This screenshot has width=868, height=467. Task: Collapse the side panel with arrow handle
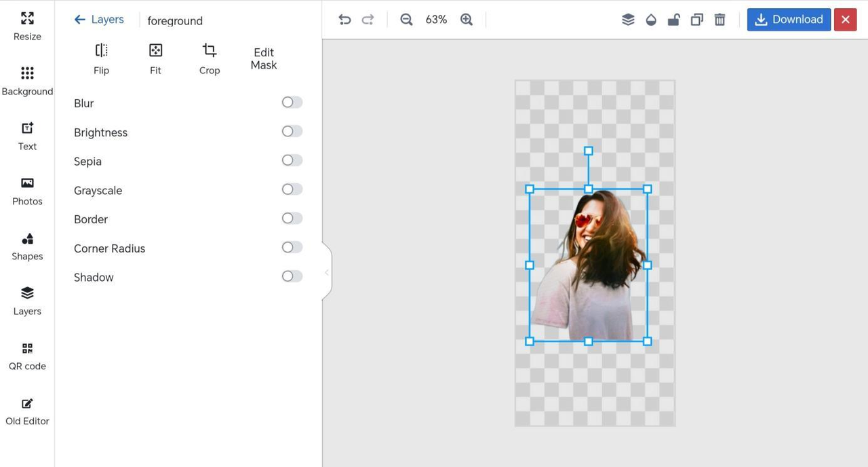[x=327, y=272]
